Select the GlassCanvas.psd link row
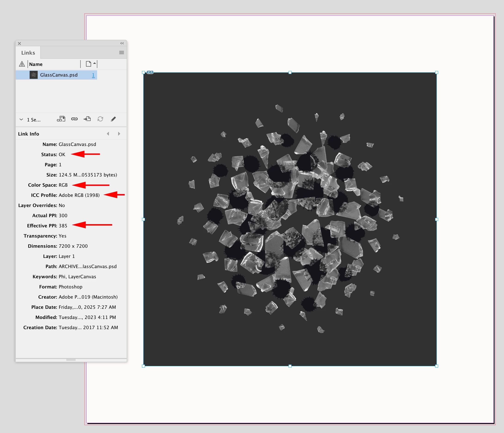The width and height of the screenshot is (504, 433). tap(59, 75)
